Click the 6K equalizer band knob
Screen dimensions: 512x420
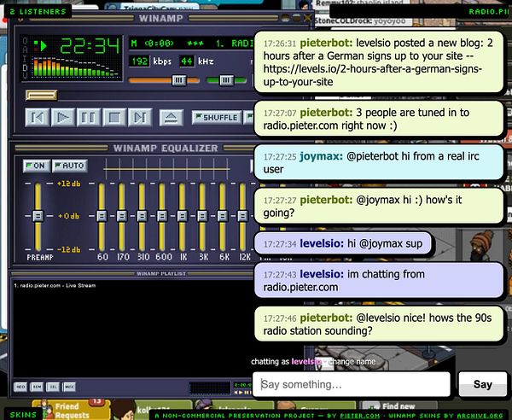coord(223,216)
